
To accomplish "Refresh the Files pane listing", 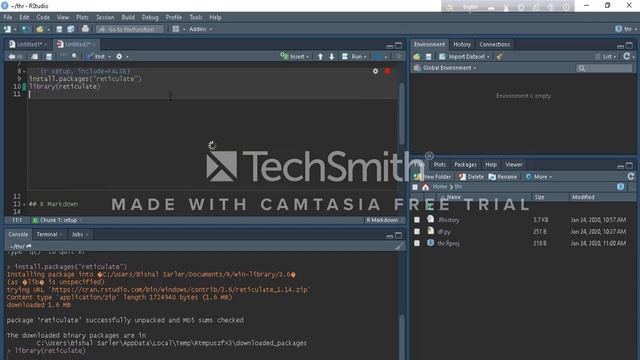I will (631, 176).
